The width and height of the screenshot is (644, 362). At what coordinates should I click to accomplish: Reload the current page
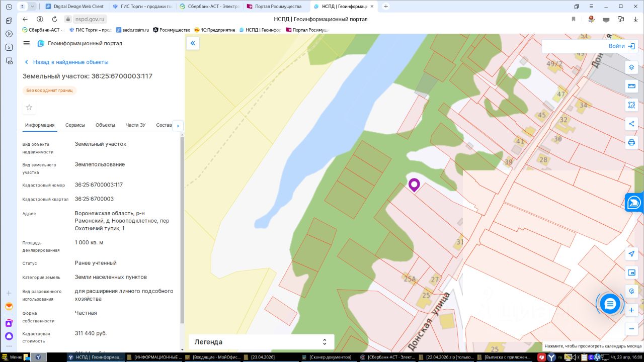54,19
